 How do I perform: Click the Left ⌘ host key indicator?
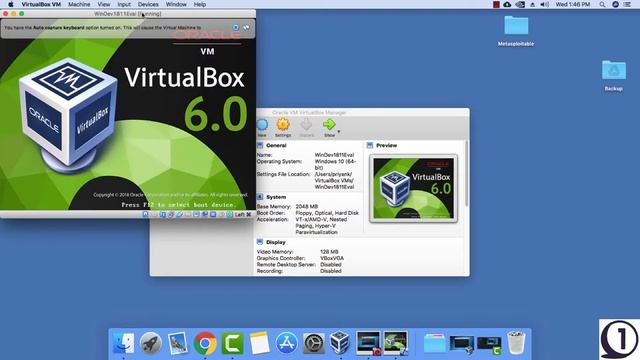point(243,214)
